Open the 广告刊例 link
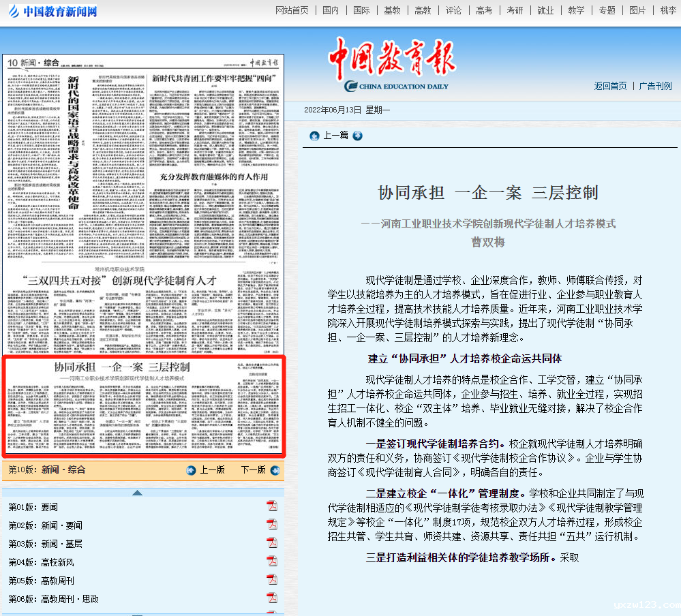The width and height of the screenshot is (681, 616). click(x=656, y=86)
